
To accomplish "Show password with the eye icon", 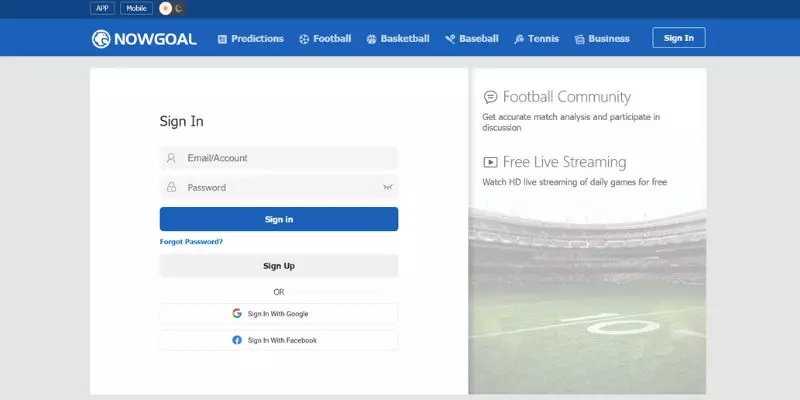I will (387, 187).
